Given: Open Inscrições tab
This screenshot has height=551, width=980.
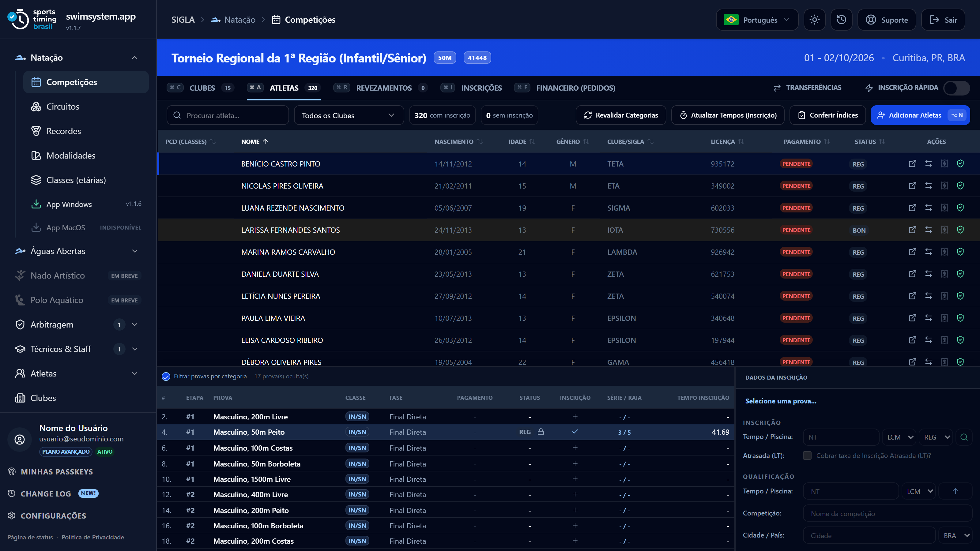Looking at the screenshot, I should [x=471, y=88].
